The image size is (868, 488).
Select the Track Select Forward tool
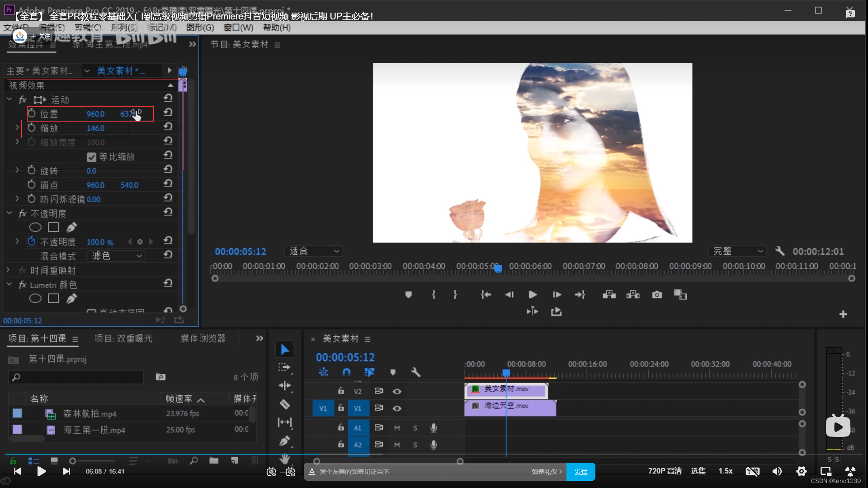coord(285,367)
